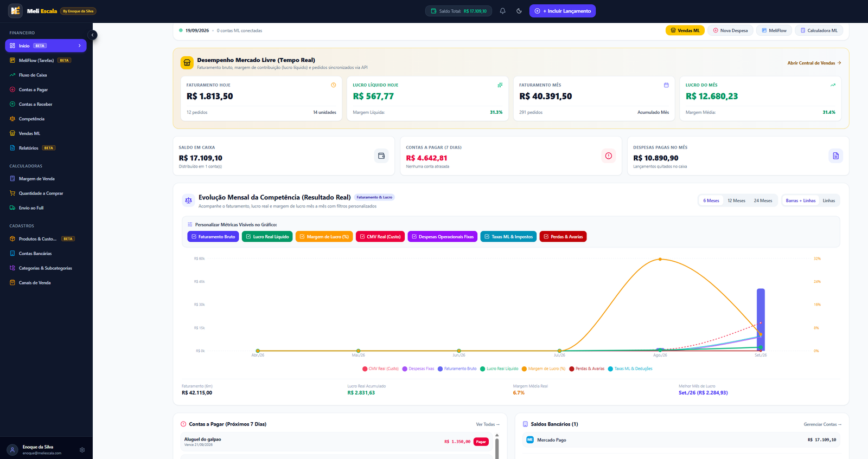Toggle Margem de Lucro (%) metric

[324, 237]
